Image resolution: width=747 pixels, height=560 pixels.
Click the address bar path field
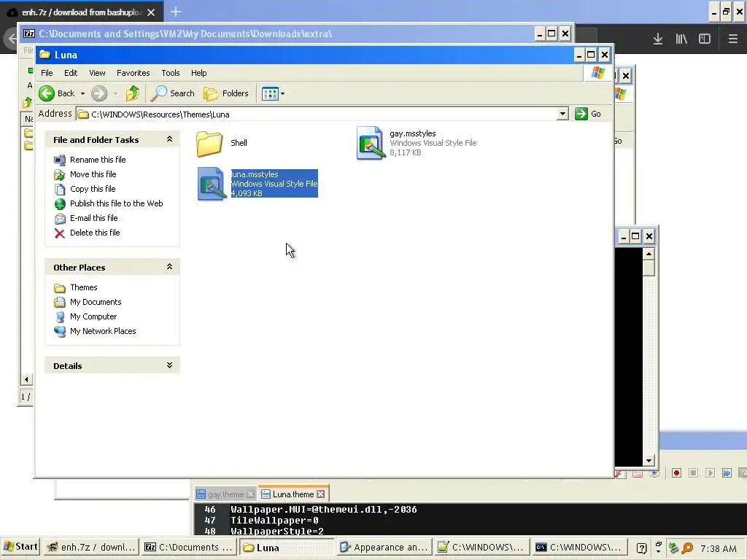tap(317, 114)
